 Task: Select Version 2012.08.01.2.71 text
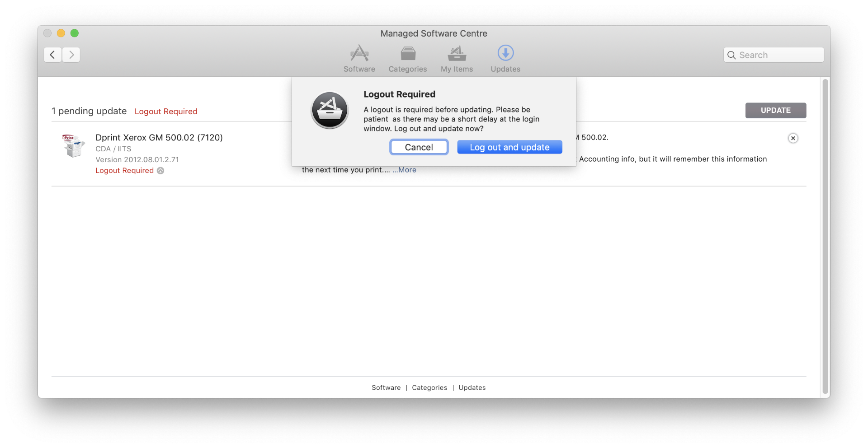137,160
